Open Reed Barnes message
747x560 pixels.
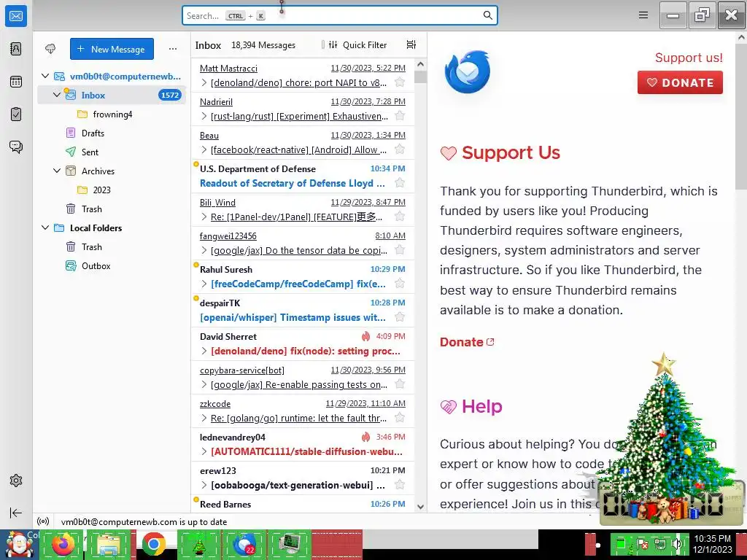coord(303,504)
